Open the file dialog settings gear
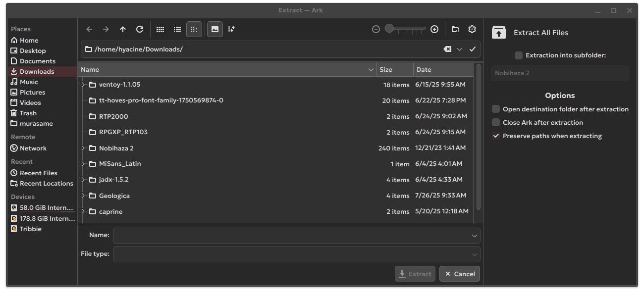This screenshot has height=295, width=644. point(472,30)
